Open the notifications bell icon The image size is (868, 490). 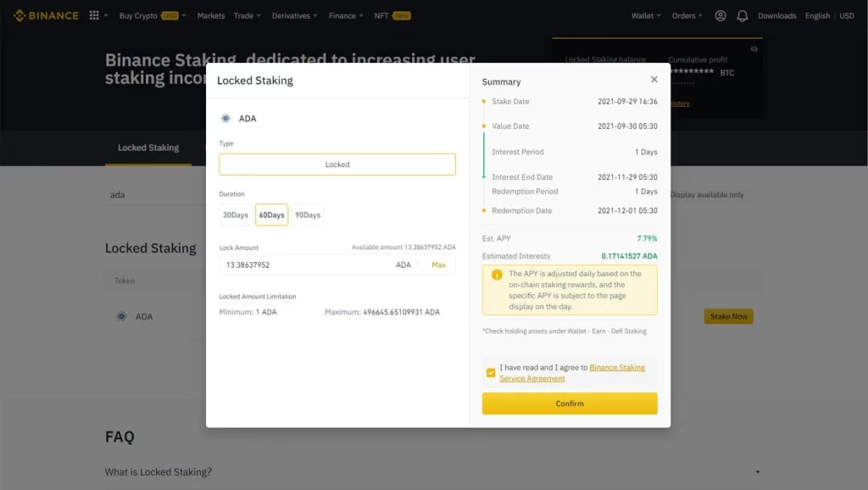click(743, 15)
